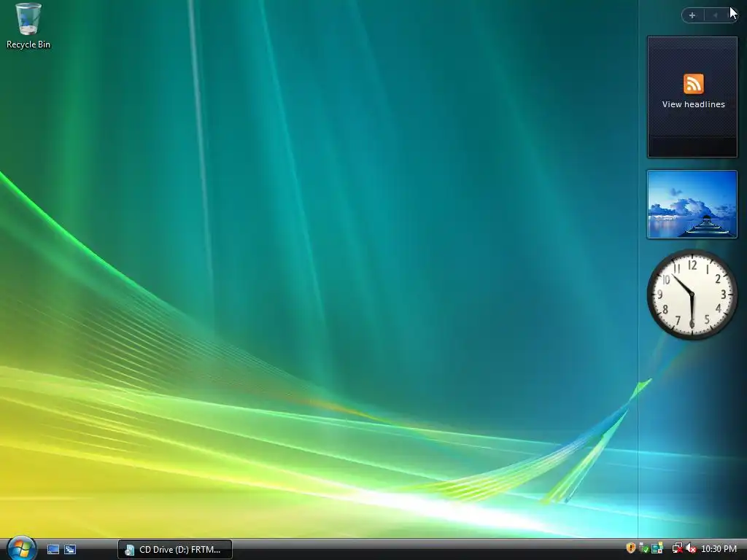Viewport: 747px width, 560px height.
Task: Click the View headlines link
Action: click(693, 104)
